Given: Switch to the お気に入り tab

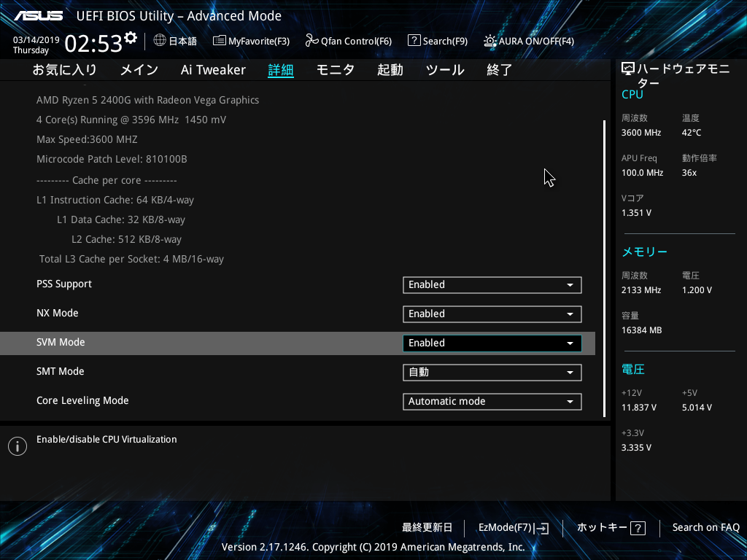Looking at the screenshot, I should click(65, 70).
